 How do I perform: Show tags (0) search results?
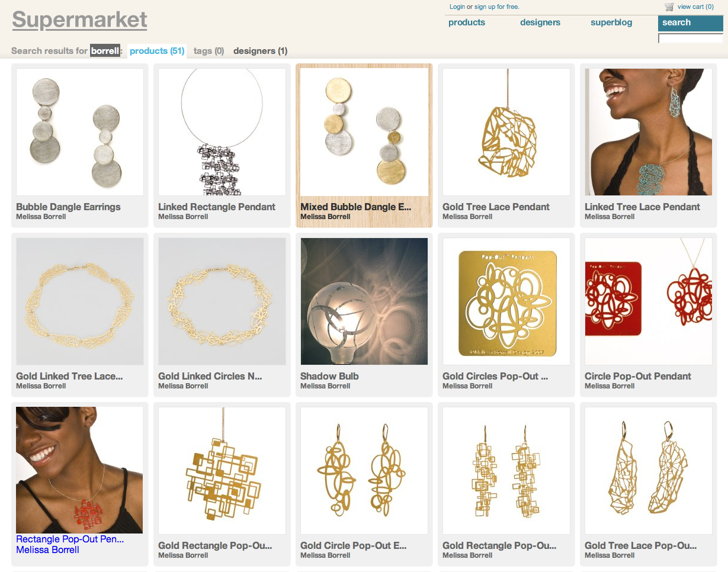[209, 51]
